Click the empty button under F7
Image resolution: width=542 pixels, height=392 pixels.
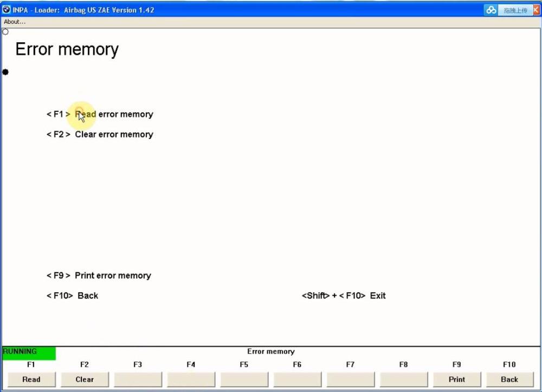point(351,379)
